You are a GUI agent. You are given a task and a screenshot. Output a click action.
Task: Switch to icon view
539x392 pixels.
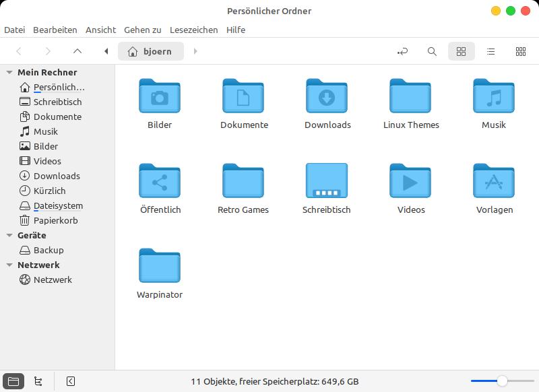(x=462, y=52)
